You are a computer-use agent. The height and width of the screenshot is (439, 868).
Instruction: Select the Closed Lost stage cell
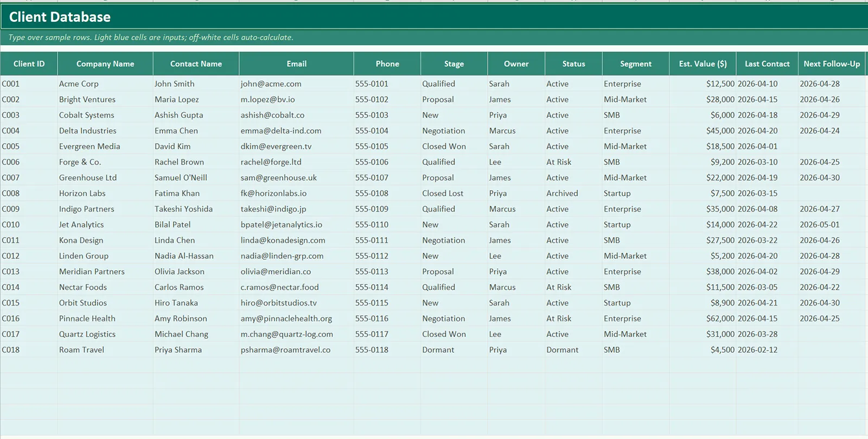coord(454,193)
